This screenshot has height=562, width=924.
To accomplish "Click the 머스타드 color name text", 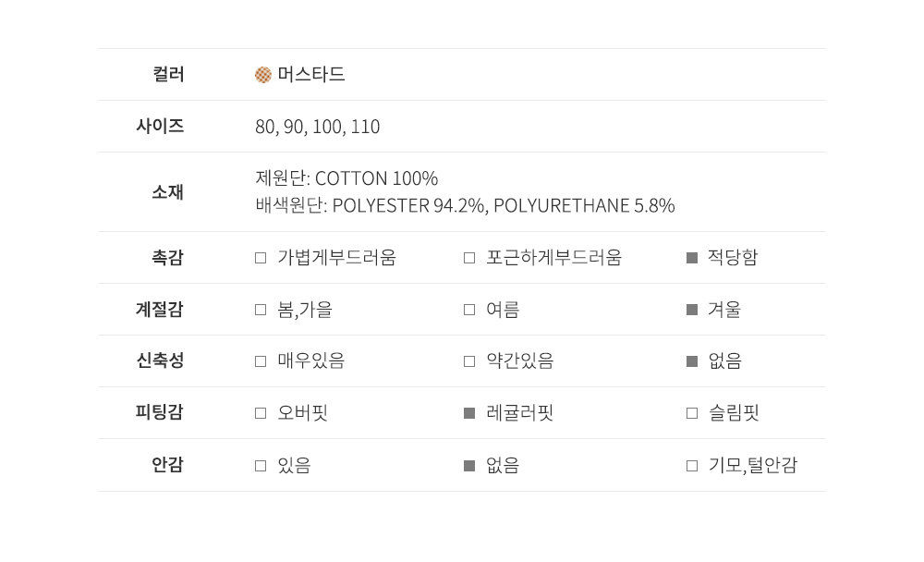I will point(311,75).
